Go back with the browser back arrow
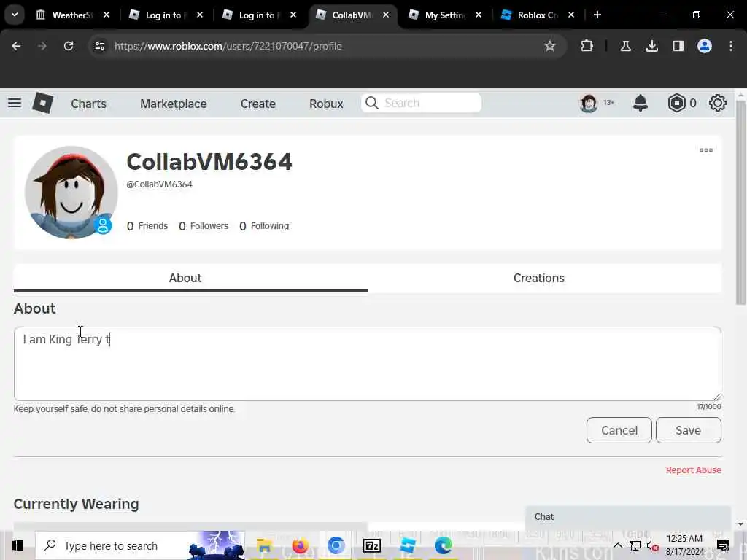The image size is (747, 560). (x=16, y=46)
